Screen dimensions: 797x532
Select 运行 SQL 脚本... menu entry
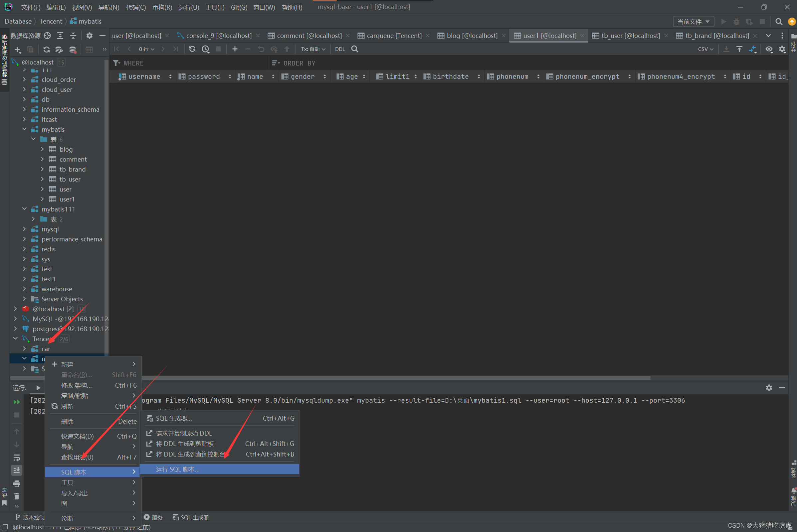(219, 469)
